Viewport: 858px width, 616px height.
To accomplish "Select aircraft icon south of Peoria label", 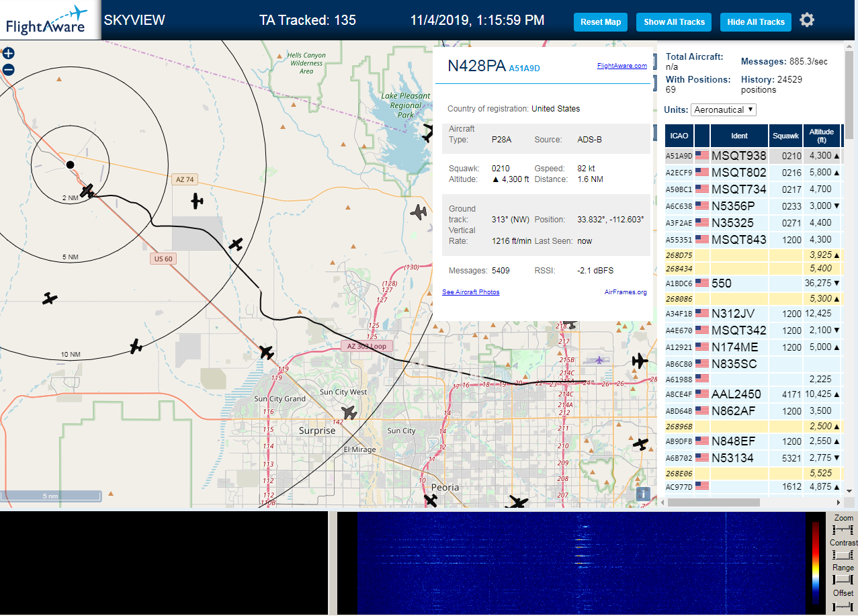I will click(431, 500).
